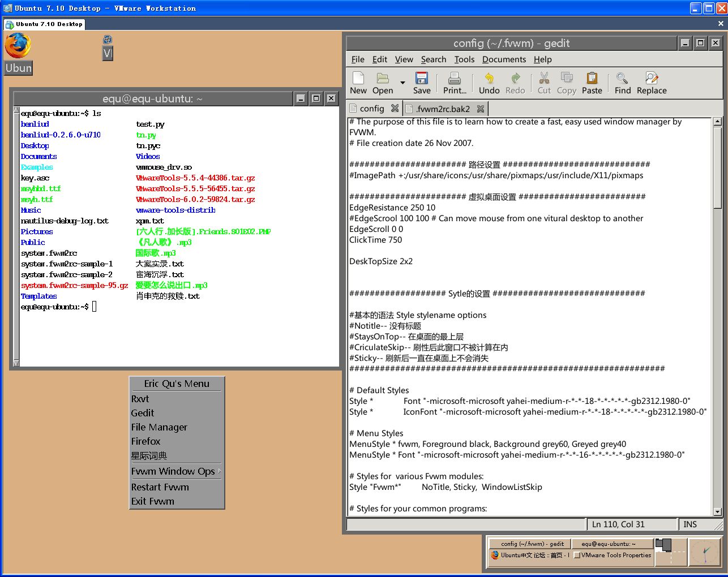Click 'vmware-tools-distrib' in terminal listing
Screen dimensions: 728x577
point(175,210)
